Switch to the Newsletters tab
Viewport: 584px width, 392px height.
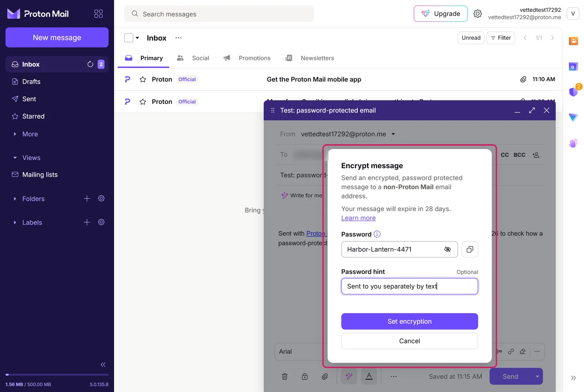click(310, 58)
